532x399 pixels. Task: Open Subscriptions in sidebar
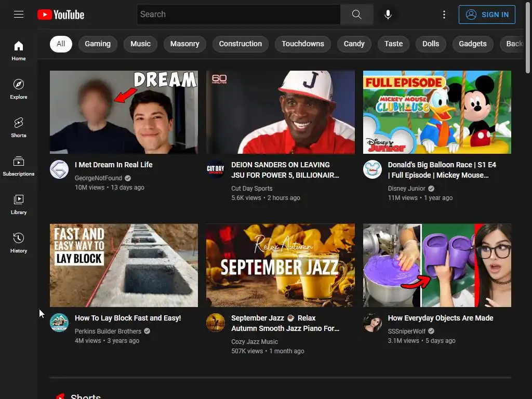tap(19, 166)
